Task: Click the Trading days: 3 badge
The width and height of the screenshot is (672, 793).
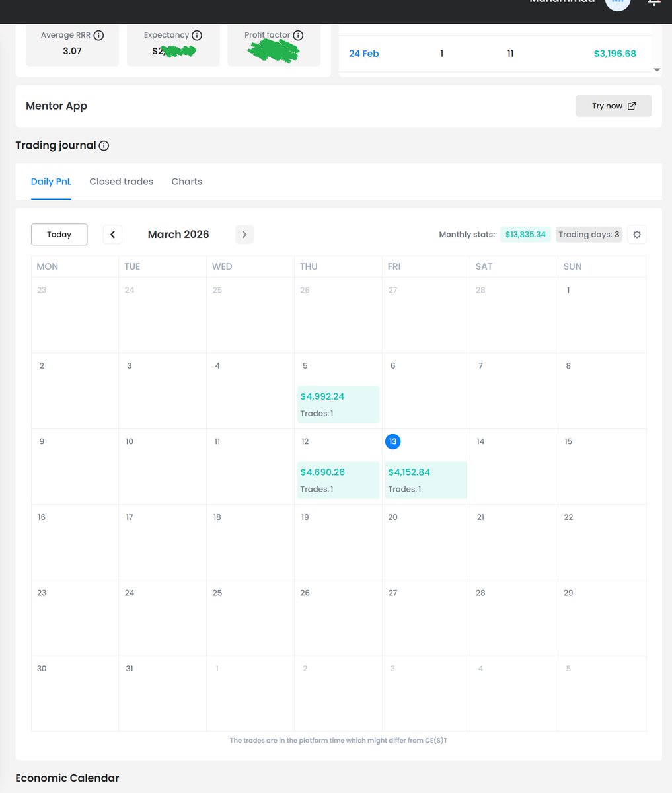Action: [589, 235]
